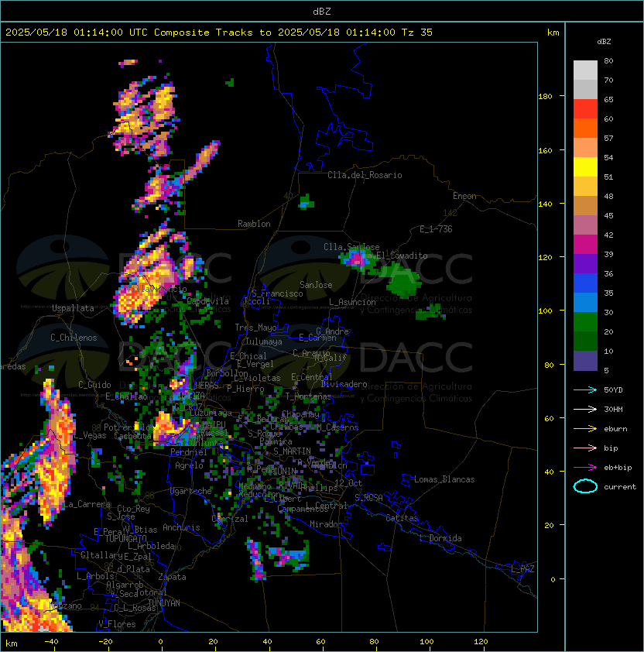Image resolution: width=644 pixels, height=652 pixels.
Task: Click the 'L_PAZ' map label
Action: point(522,569)
